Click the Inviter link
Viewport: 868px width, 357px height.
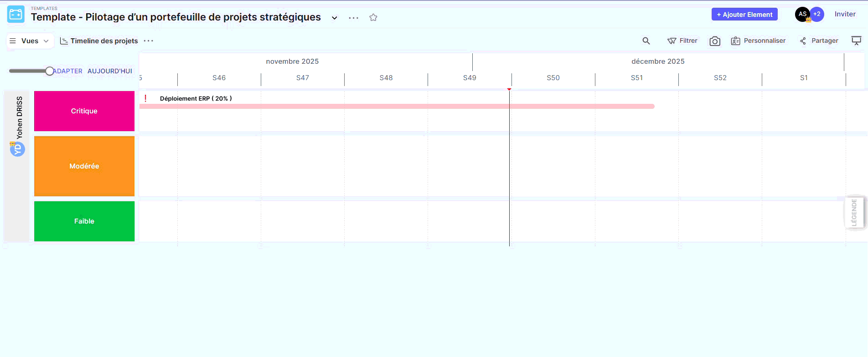click(845, 14)
